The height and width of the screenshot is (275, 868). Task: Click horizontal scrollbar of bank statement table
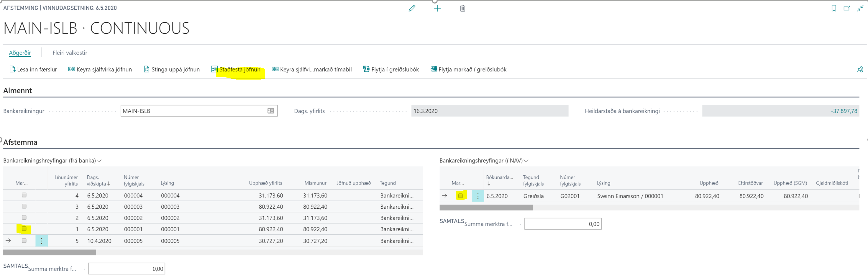tap(50, 252)
